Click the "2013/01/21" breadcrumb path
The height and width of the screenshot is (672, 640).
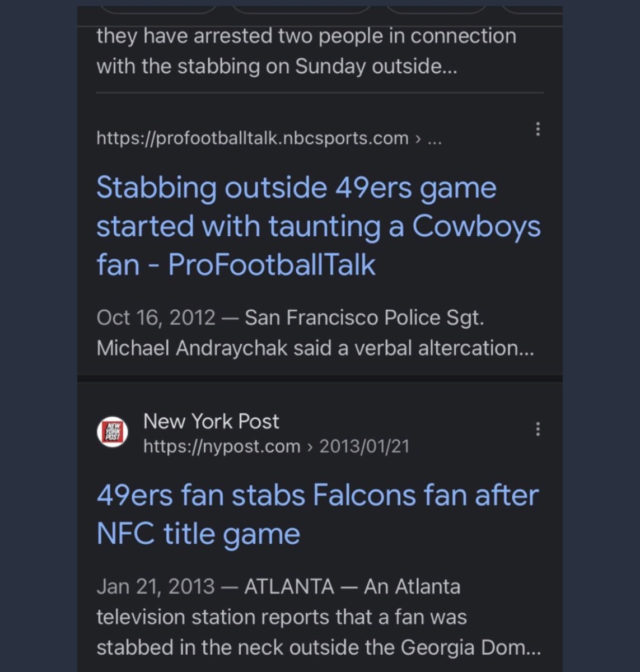[x=364, y=446]
